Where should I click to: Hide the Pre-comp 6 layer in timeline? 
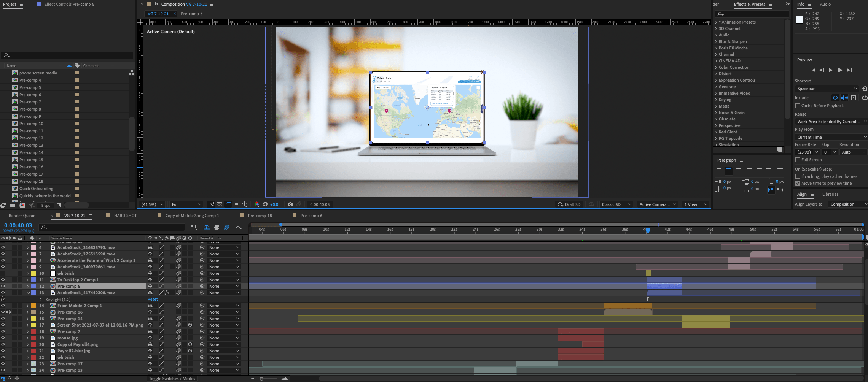click(x=3, y=286)
